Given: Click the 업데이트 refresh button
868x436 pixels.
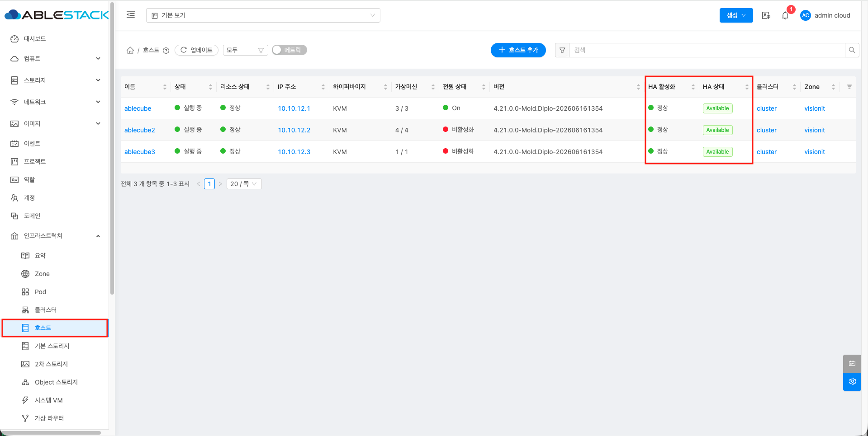Looking at the screenshot, I should (196, 50).
